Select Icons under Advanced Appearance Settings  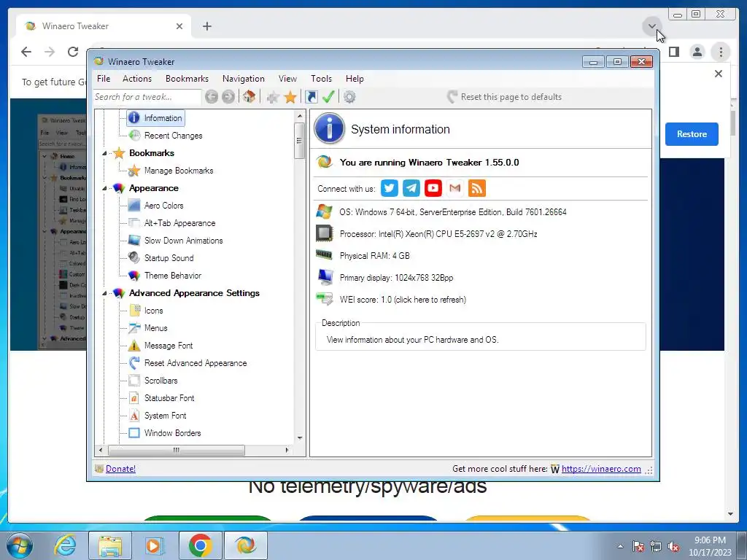(153, 311)
